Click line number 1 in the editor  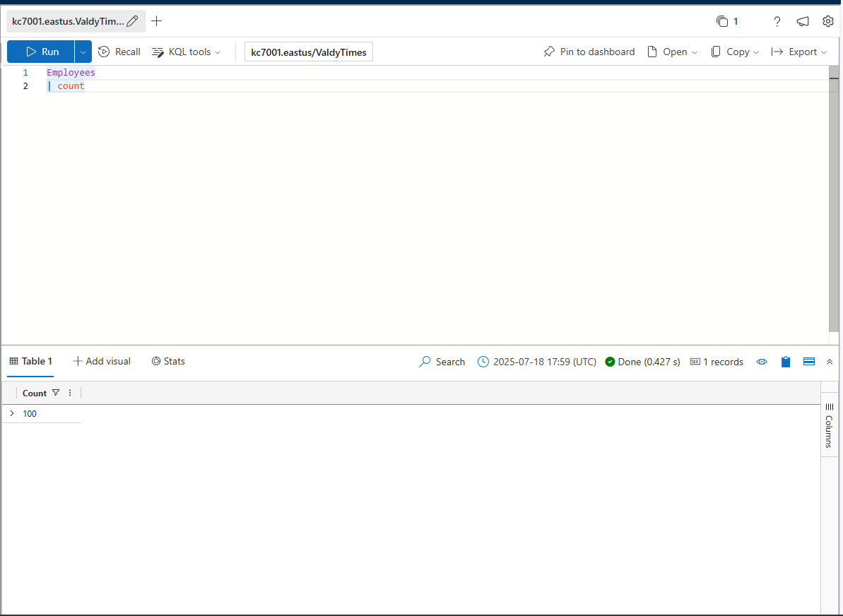pyautogui.click(x=25, y=72)
